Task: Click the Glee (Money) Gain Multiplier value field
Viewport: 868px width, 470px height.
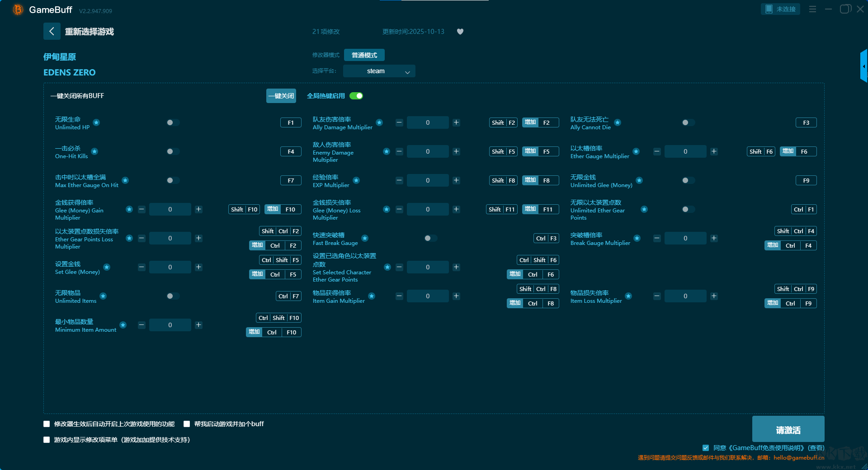Action: [170, 209]
